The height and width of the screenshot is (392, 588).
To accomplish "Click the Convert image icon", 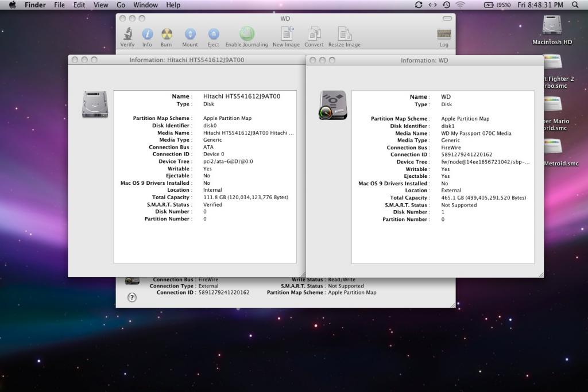I will click(314, 34).
